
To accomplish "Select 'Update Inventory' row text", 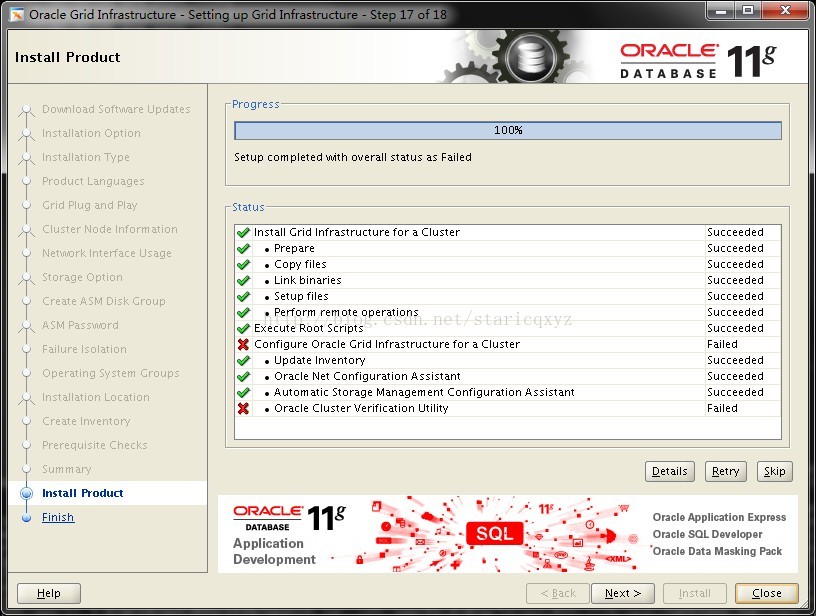I will [x=320, y=361].
